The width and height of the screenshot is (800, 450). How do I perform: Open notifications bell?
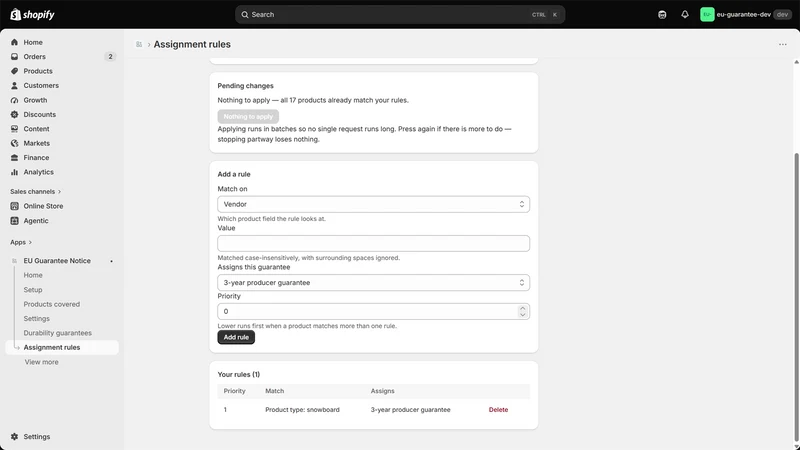point(685,14)
